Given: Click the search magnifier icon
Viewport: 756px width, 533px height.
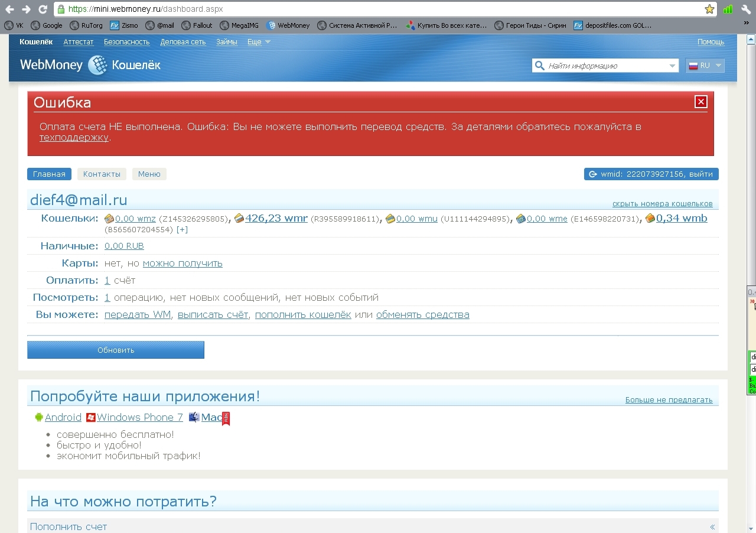Looking at the screenshot, I should point(539,66).
